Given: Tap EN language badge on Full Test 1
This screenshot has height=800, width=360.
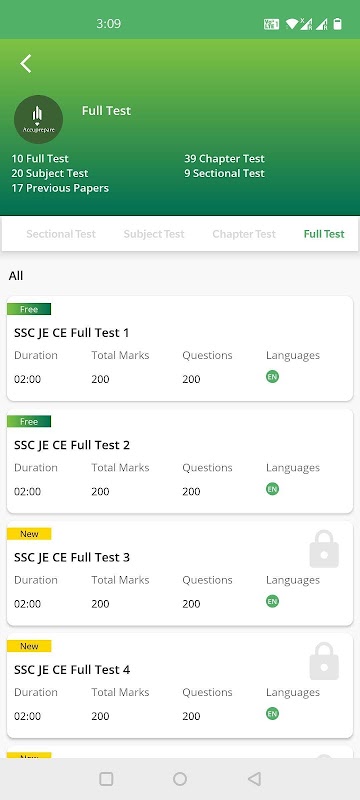Looking at the screenshot, I should pos(272,377).
